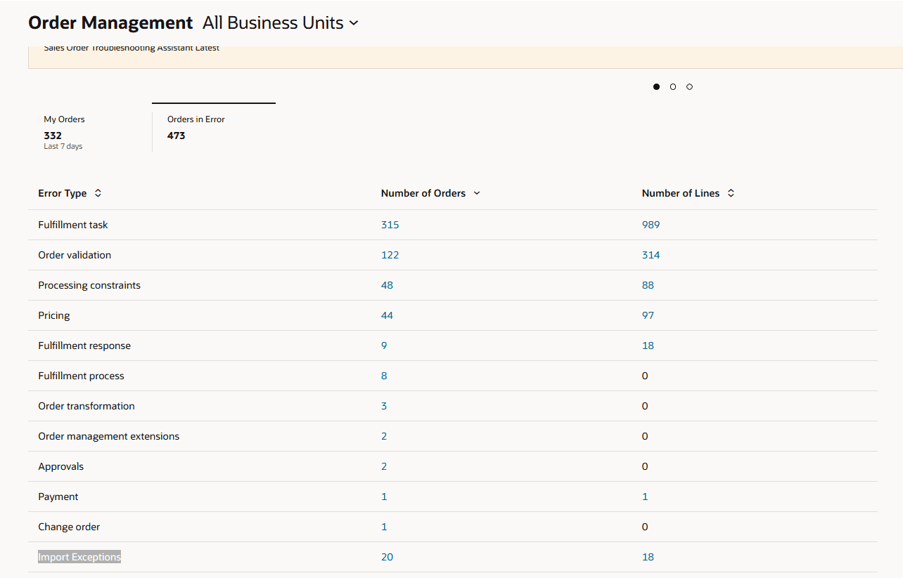View the 314 Order validation lines

[x=651, y=255]
